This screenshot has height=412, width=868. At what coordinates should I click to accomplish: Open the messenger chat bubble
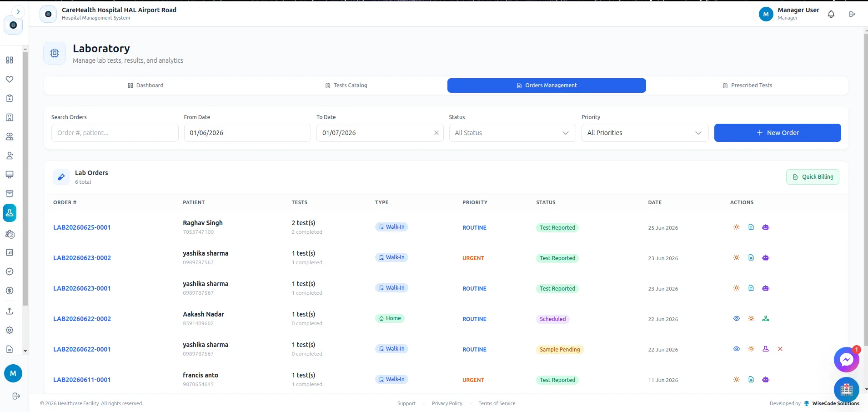click(x=846, y=360)
